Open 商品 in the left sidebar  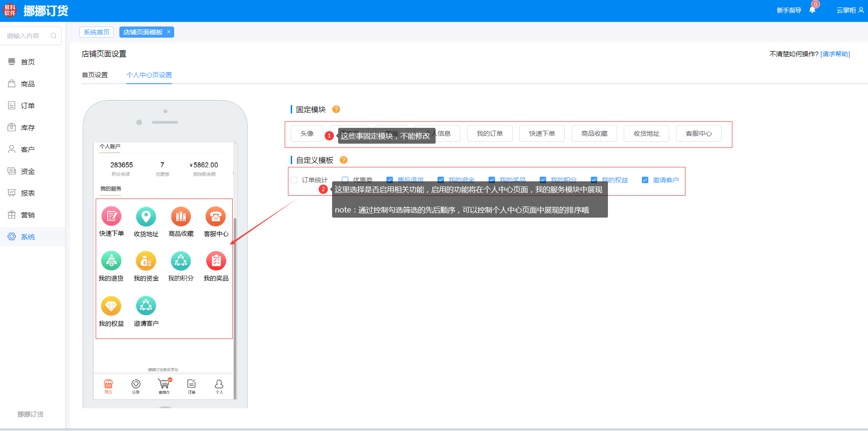28,84
